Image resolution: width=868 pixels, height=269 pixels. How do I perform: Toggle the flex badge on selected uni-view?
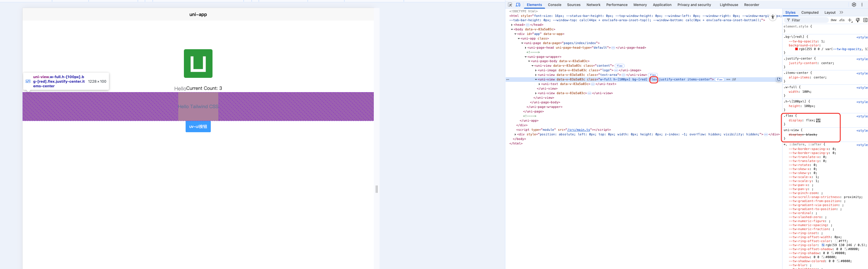coord(720,80)
